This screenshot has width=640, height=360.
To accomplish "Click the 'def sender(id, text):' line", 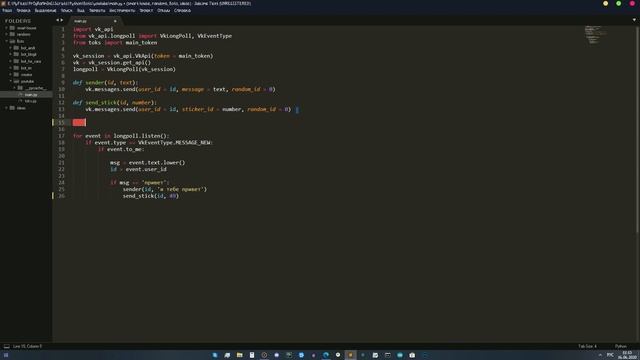I will tap(106, 82).
